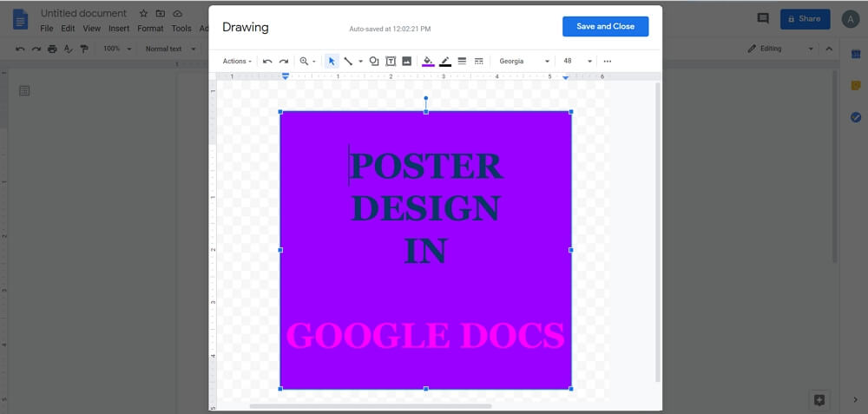The height and width of the screenshot is (414, 868).
Task: Click the Image insert icon
Action: click(407, 62)
